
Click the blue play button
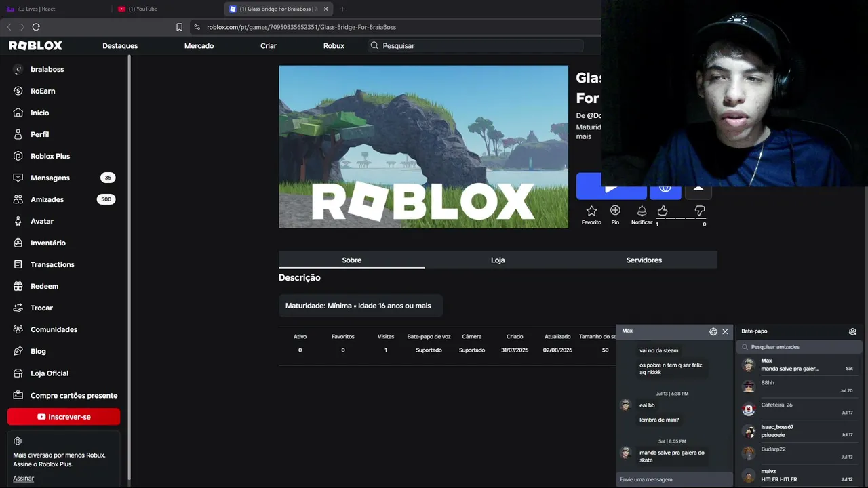coord(611,186)
